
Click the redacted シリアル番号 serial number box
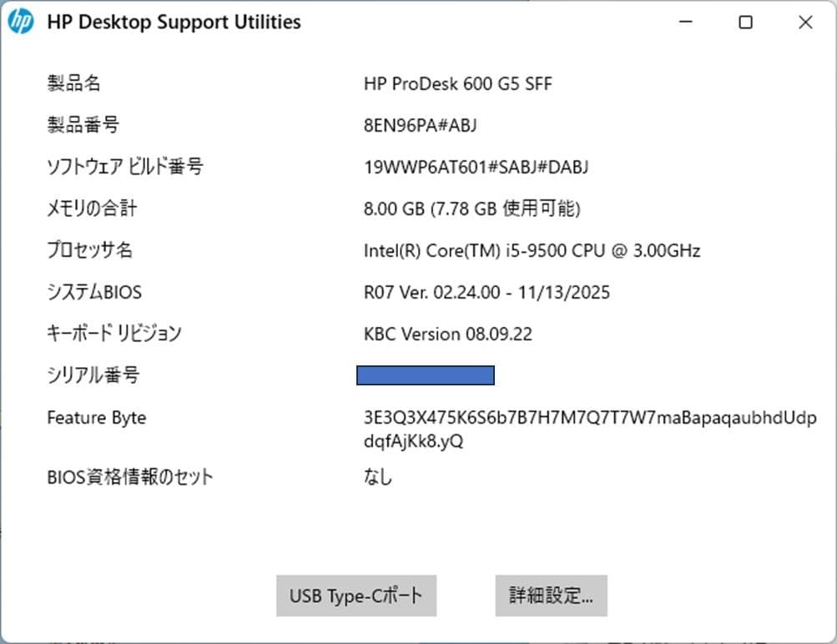(426, 375)
